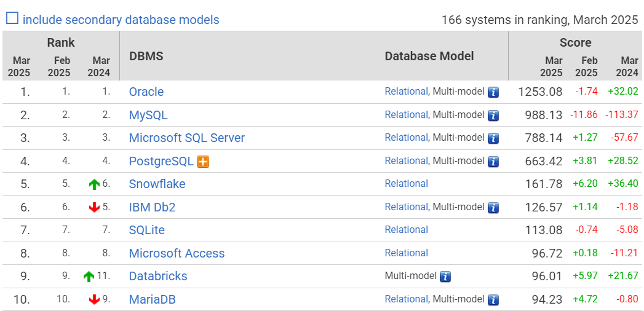Select the Snowflake score 161.78

(544, 184)
